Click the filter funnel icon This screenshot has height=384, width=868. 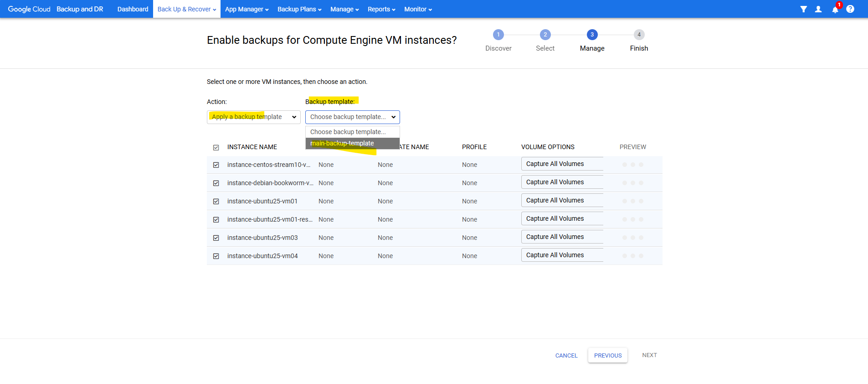tap(803, 9)
